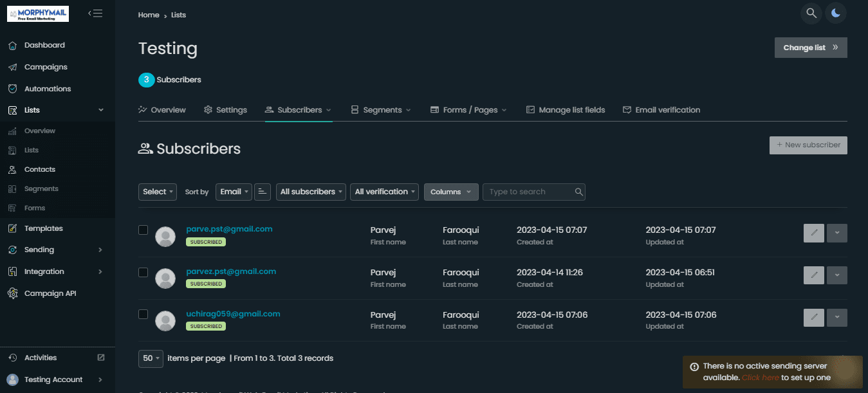
Task: Open the Contacts submenu item
Action: 40,170
